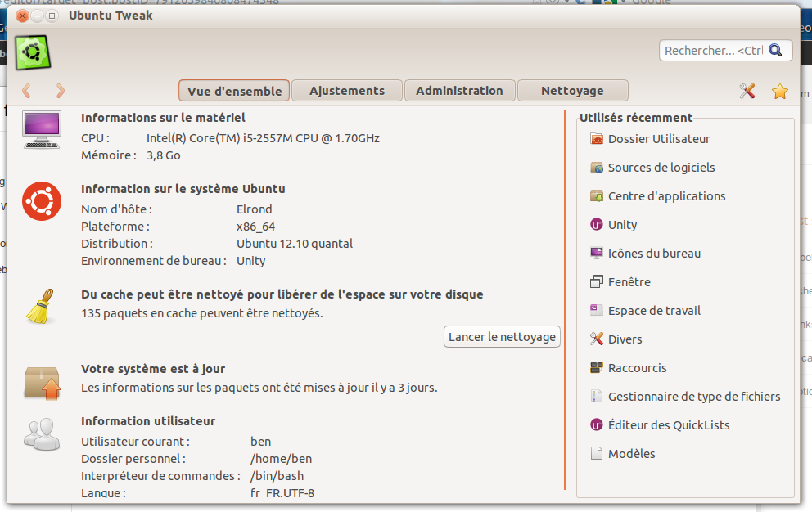The image size is (812, 512).
Task: Click the Fenêtre windows icon
Action: (597, 281)
